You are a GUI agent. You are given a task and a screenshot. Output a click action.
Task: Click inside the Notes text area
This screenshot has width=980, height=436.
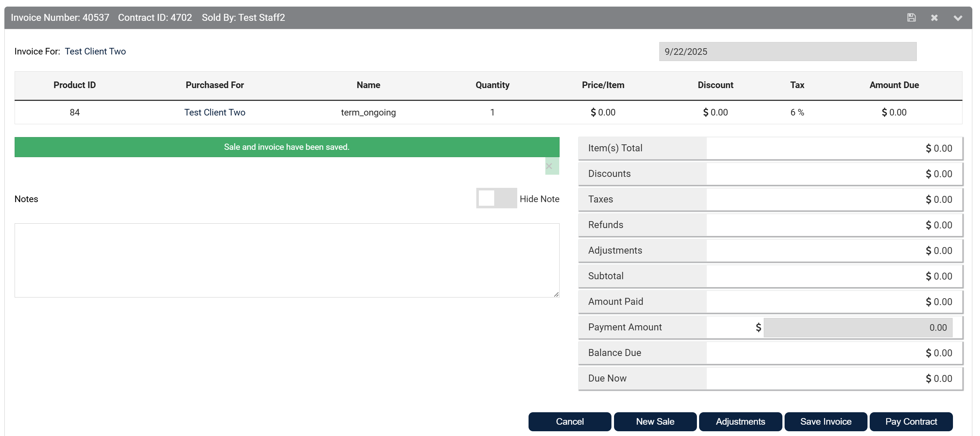287,260
